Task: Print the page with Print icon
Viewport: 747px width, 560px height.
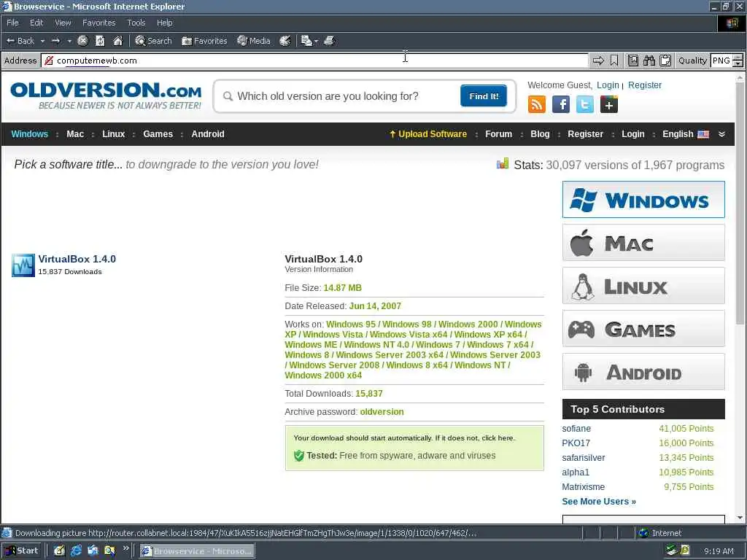Action: click(329, 41)
